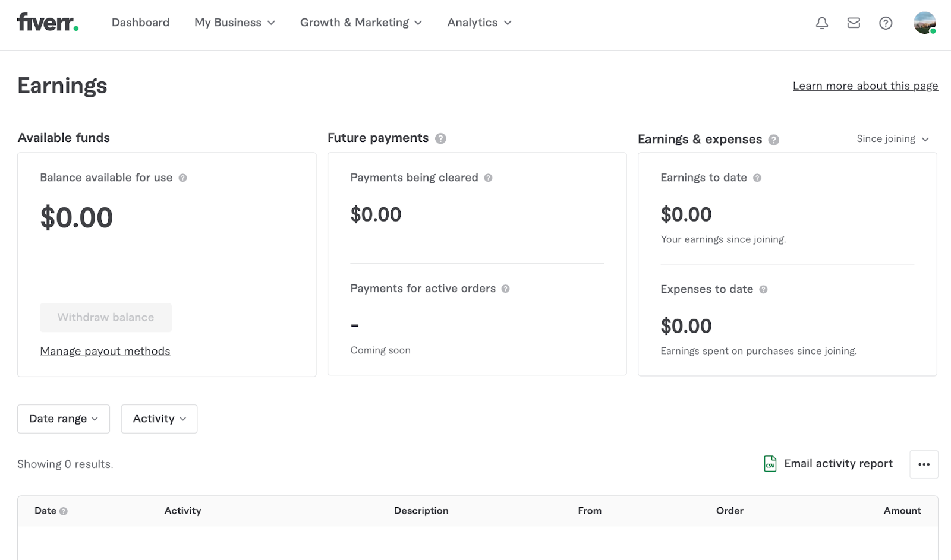Open the notifications bell icon
The width and height of the screenshot is (951, 560).
pyautogui.click(x=822, y=23)
